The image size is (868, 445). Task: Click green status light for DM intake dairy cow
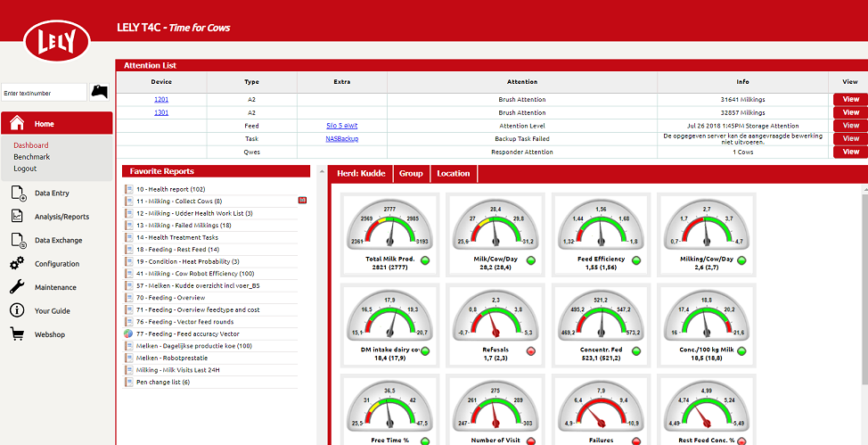425,351
